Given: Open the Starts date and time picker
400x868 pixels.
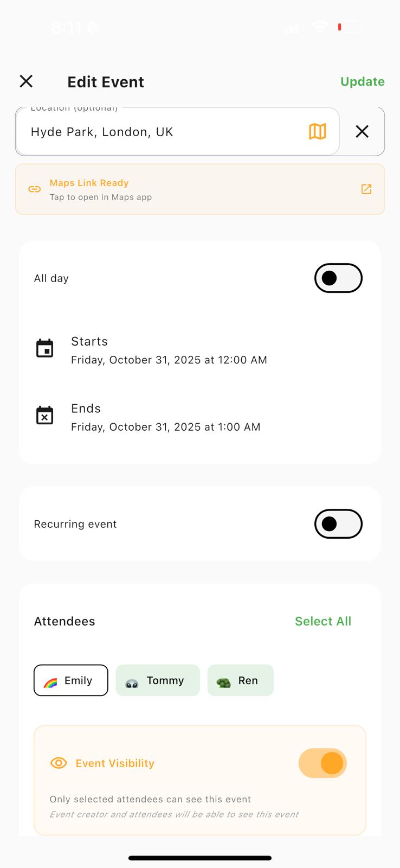Looking at the screenshot, I should (200, 350).
